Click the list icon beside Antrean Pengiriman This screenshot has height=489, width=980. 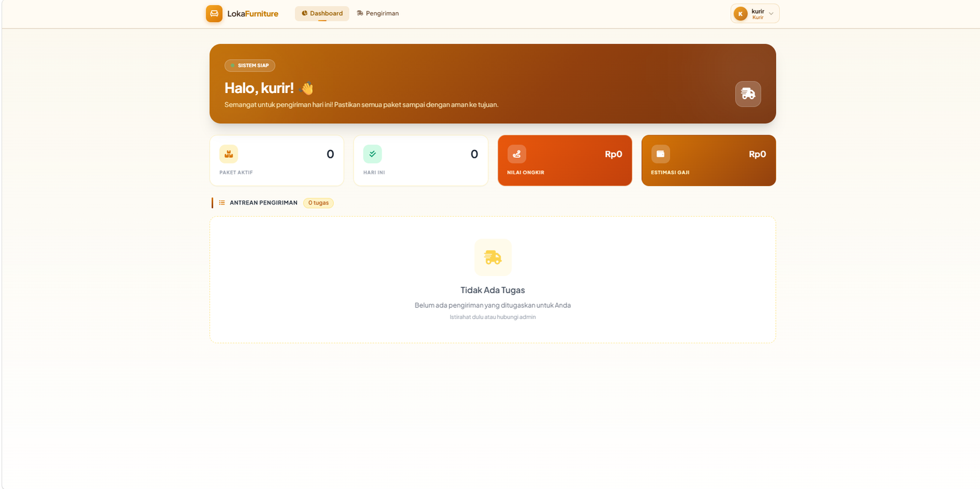(222, 203)
